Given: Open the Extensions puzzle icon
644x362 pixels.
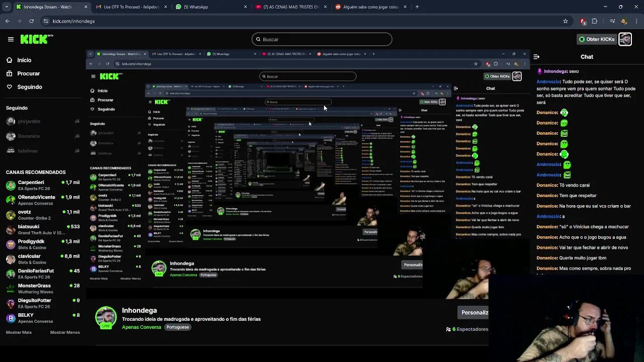Looking at the screenshot, I should tap(595, 21).
